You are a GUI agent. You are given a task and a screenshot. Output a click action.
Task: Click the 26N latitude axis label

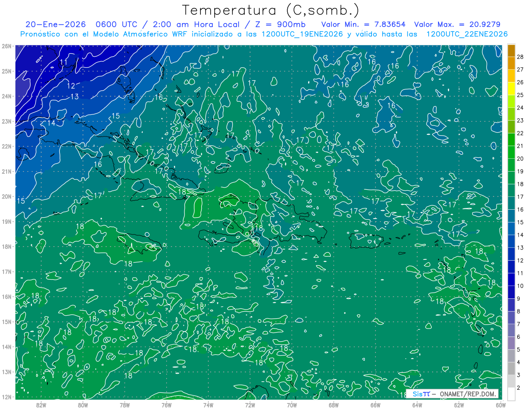coord(6,46)
